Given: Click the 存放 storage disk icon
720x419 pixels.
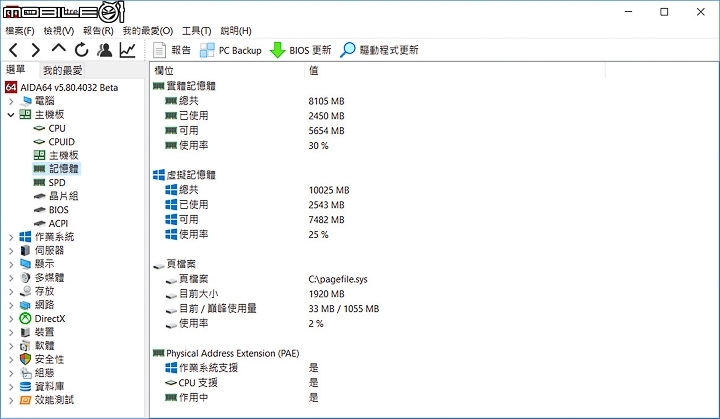Looking at the screenshot, I should pos(25,291).
